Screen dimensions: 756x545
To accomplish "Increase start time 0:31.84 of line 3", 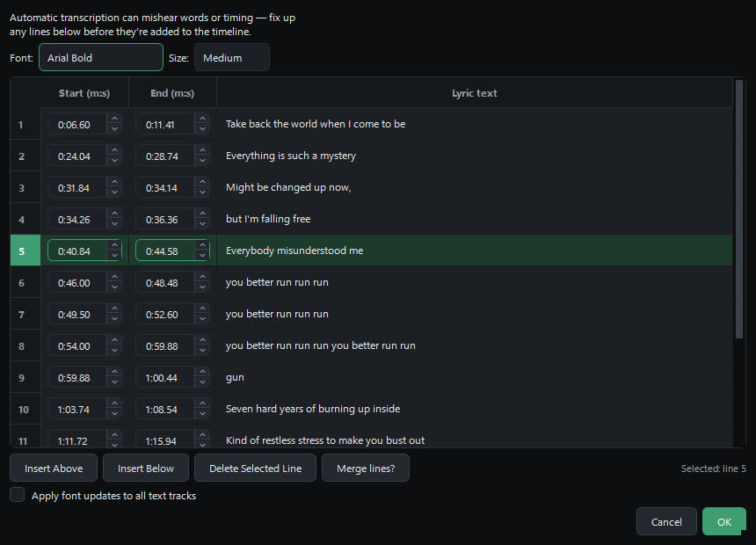I will click(x=114, y=182).
